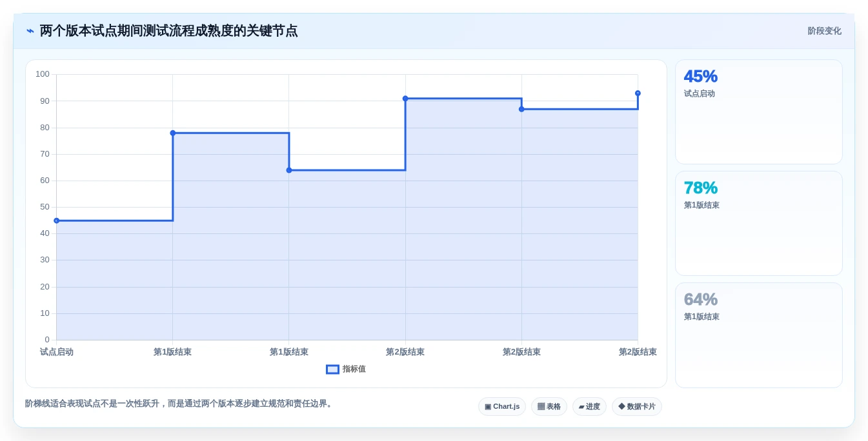Toggle the 指标值 legend item
The width and height of the screenshot is (868, 441).
pos(346,369)
